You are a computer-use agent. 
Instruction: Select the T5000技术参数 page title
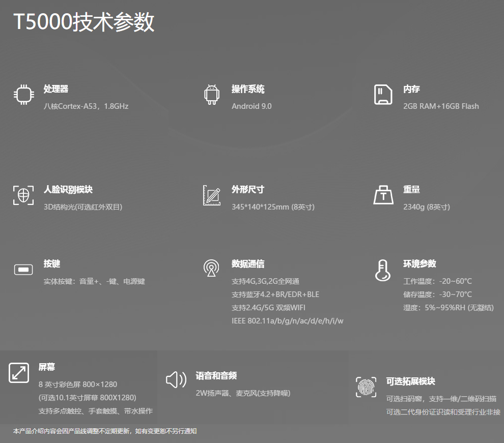pyautogui.click(x=84, y=22)
